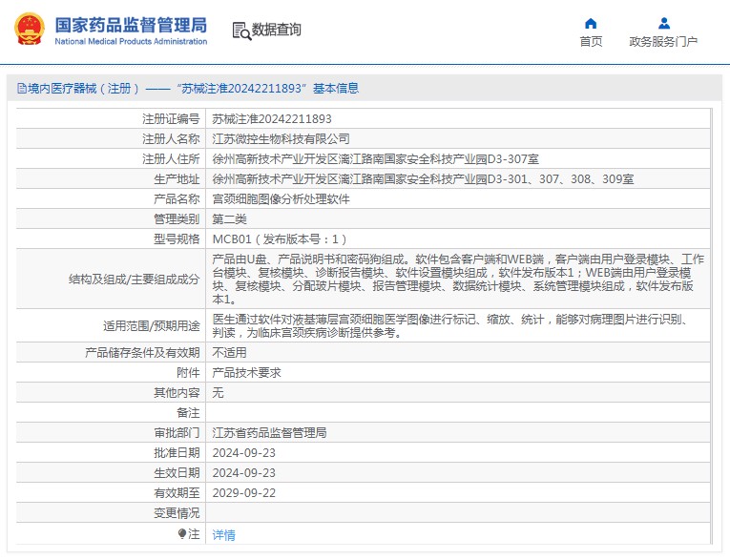Open the 首页 navigation item
This screenshot has width=730, height=560.
(591, 42)
